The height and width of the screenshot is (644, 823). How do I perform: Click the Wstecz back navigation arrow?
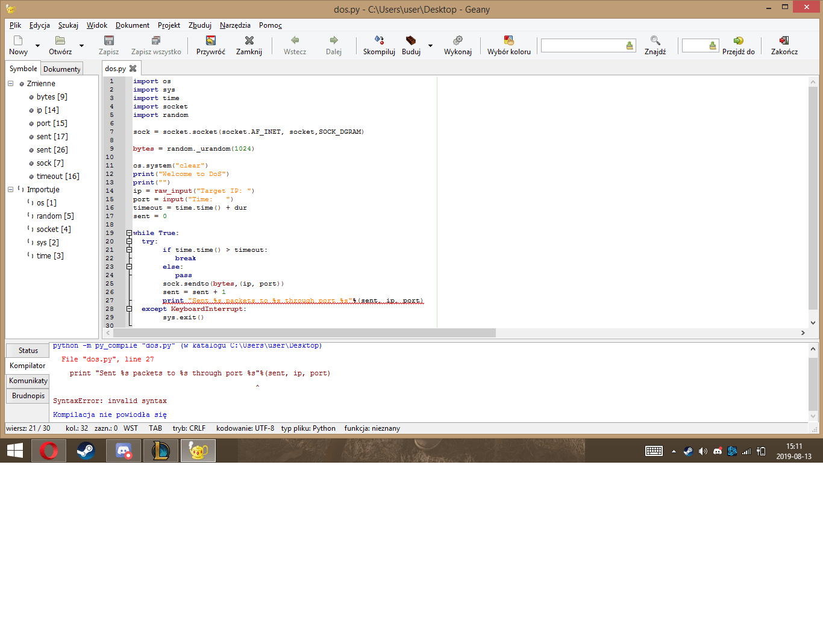(x=295, y=40)
